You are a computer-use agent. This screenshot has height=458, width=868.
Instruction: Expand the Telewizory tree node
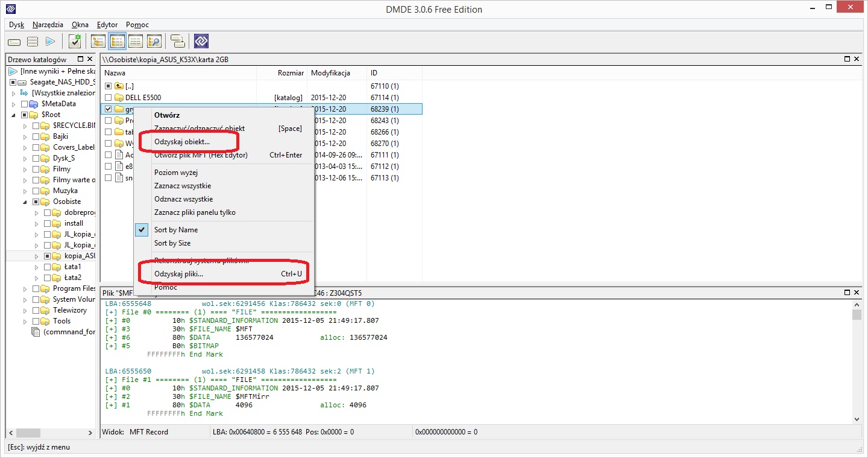pyautogui.click(x=25, y=310)
